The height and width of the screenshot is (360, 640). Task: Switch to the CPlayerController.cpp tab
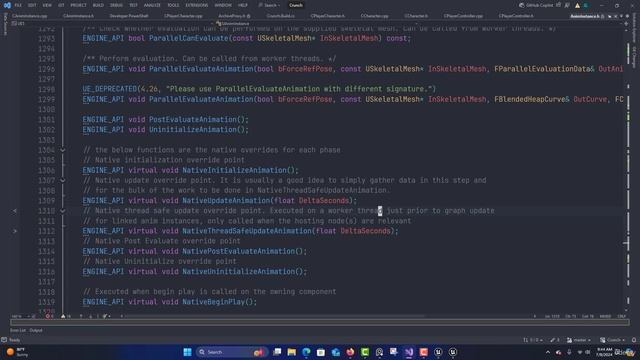pos(463,16)
